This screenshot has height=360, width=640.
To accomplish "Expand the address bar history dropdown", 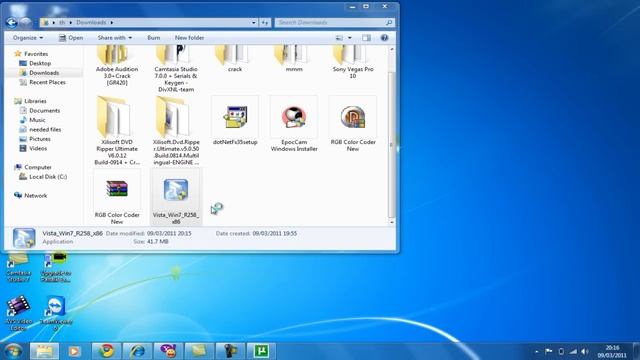I will point(253,22).
